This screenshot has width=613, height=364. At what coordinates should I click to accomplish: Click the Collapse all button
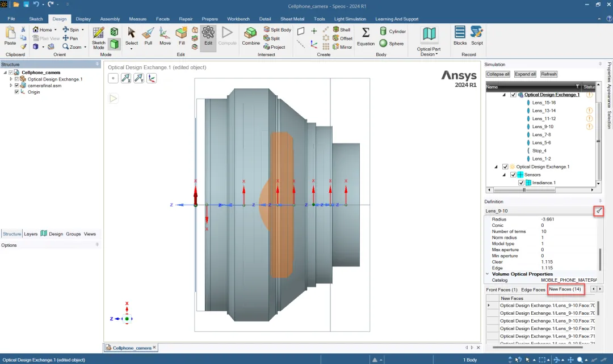498,74
